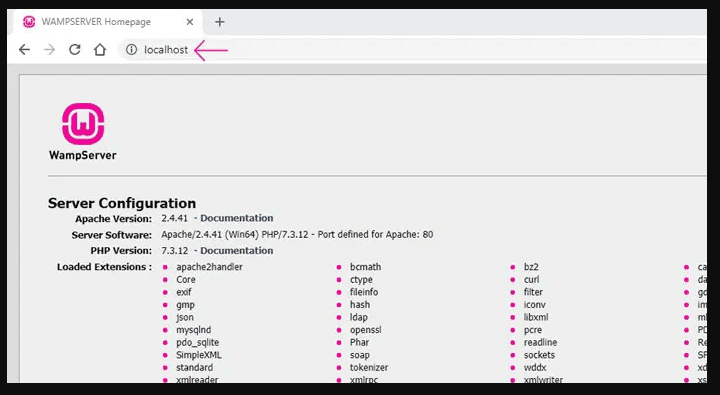Screen dimensions: 720x395
Task: Click the Loaded Extensions label
Action: tap(104, 267)
